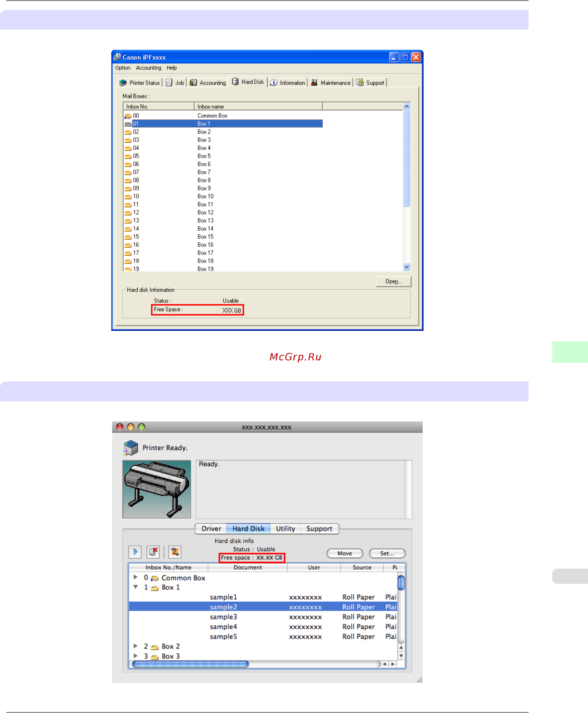This screenshot has height=713, width=588.
Task: Select the Hard Disk tab in Canon window
Action: [x=248, y=82]
